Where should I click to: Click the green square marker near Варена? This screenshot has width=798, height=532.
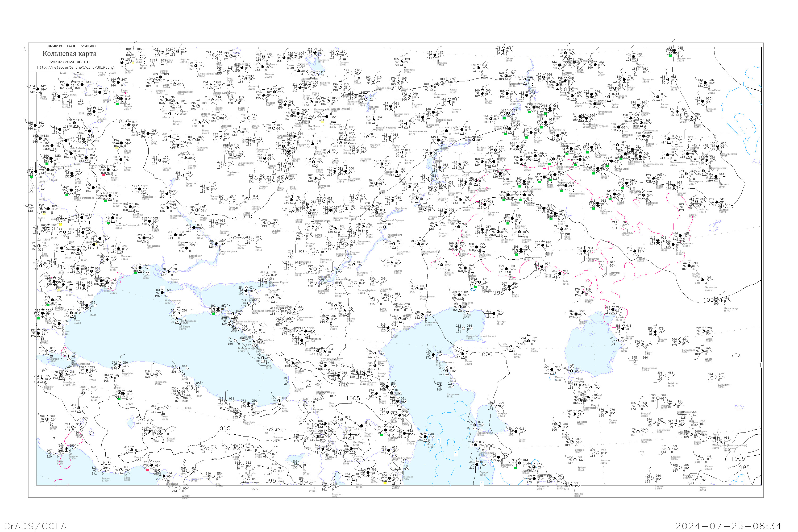point(117,103)
